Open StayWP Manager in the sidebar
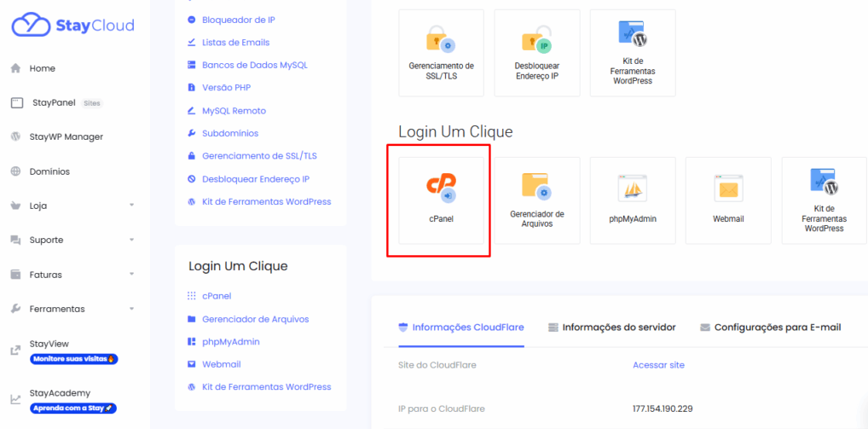The image size is (868, 429). [66, 136]
